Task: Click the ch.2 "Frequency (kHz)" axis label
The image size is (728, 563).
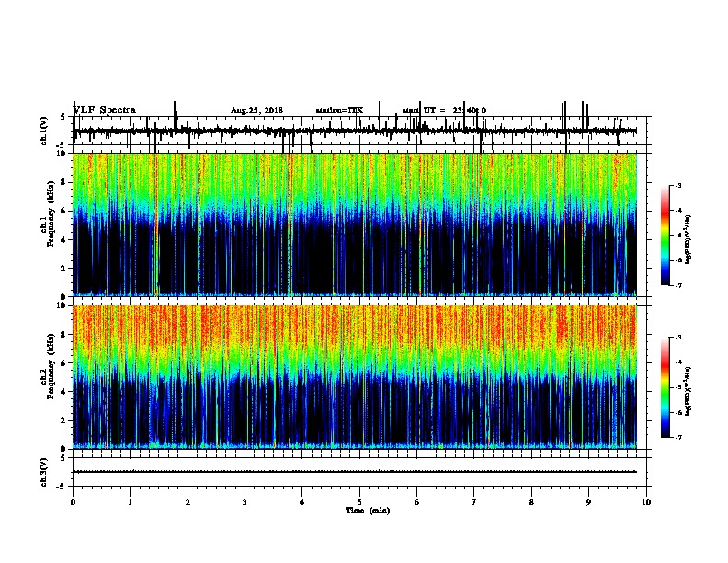Action: click(x=51, y=366)
